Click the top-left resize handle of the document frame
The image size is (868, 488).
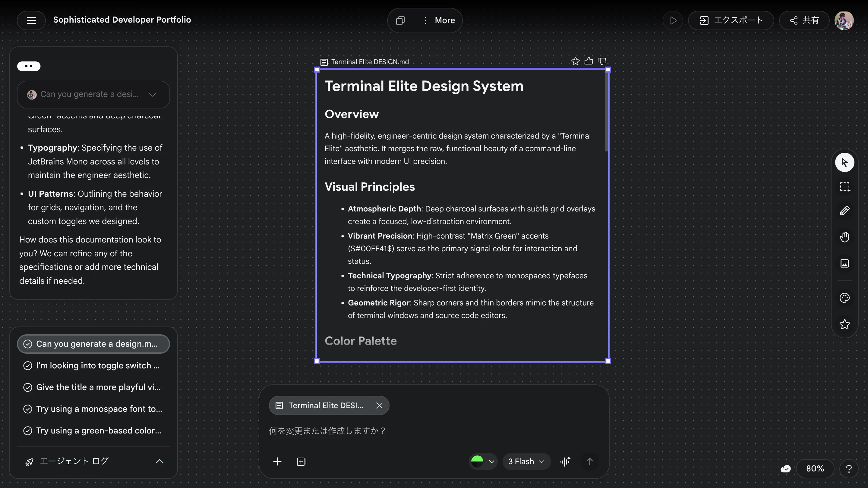tap(317, 70)
